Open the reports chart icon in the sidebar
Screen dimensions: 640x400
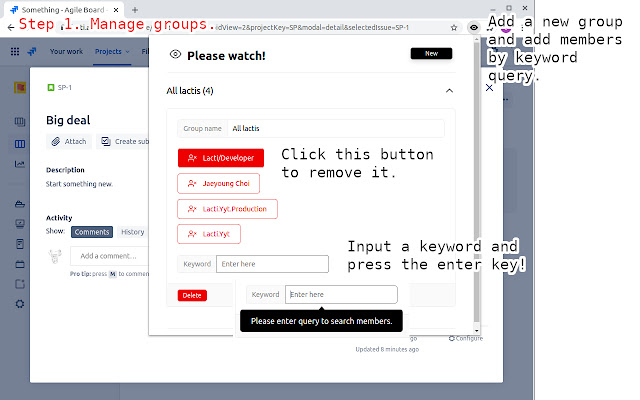point(20,164)
